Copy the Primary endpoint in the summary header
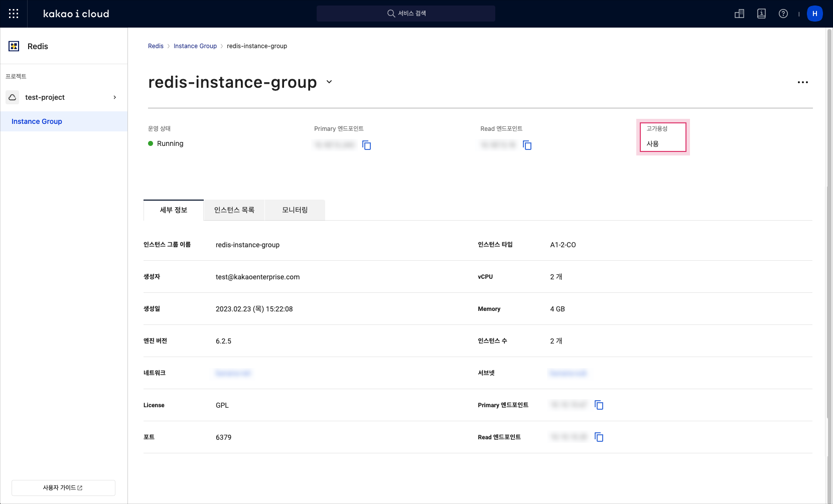This screenshot has height=504, width=833. [367, 145]
